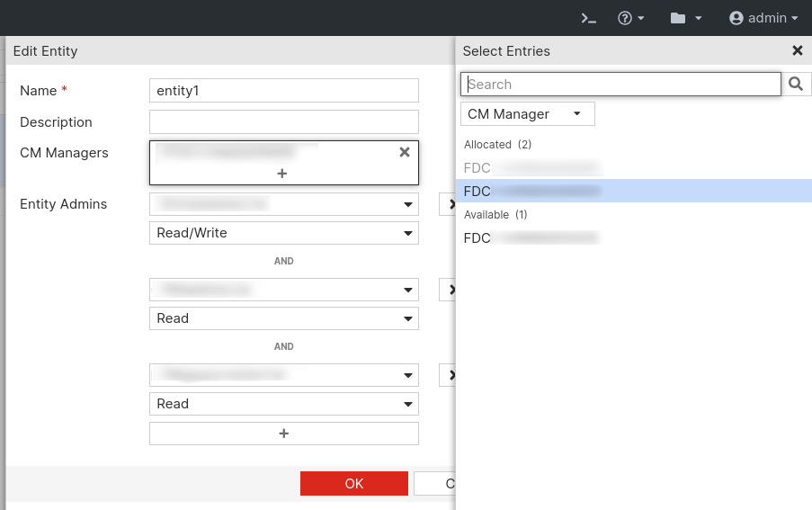This screenshot has width=812, height=510.
Task: Open the admin user menu
Action: [x=763, y=18]
